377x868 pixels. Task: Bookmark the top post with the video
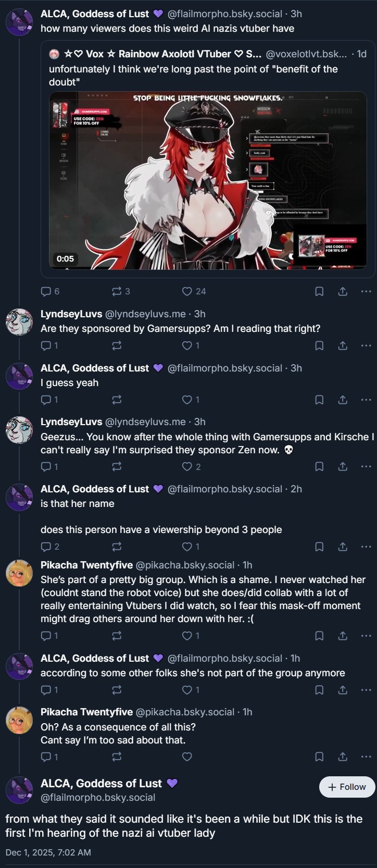tap(319, 291)
